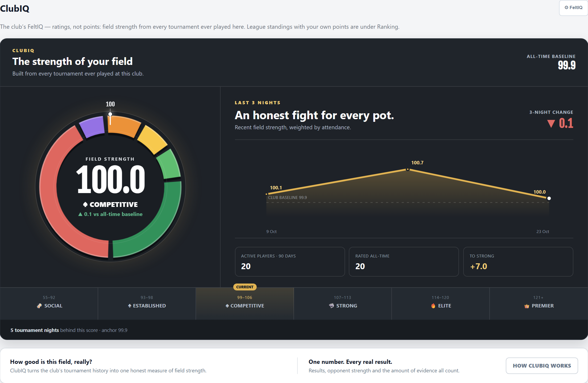Click the Strong tier shark icon
The height and width of the screenshot is (383, 588).
click(x=332, y=306)
